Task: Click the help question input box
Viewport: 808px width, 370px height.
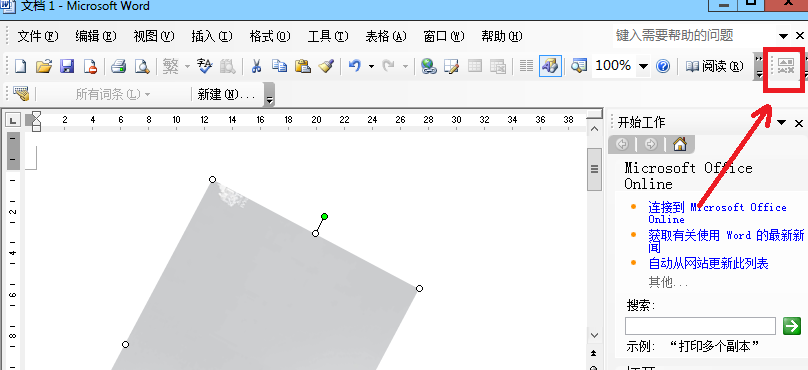Action: [x=694, y=36]
